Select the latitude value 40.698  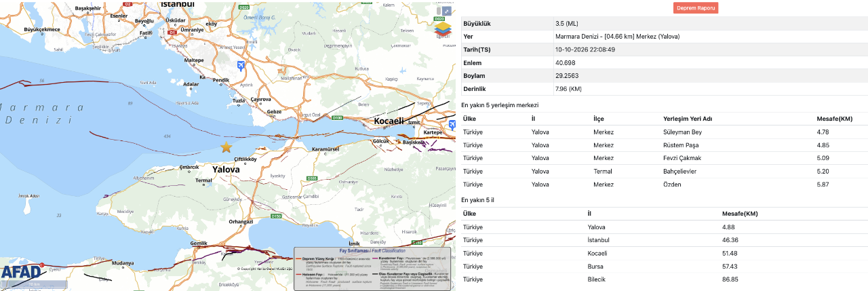tap(566, 62)
